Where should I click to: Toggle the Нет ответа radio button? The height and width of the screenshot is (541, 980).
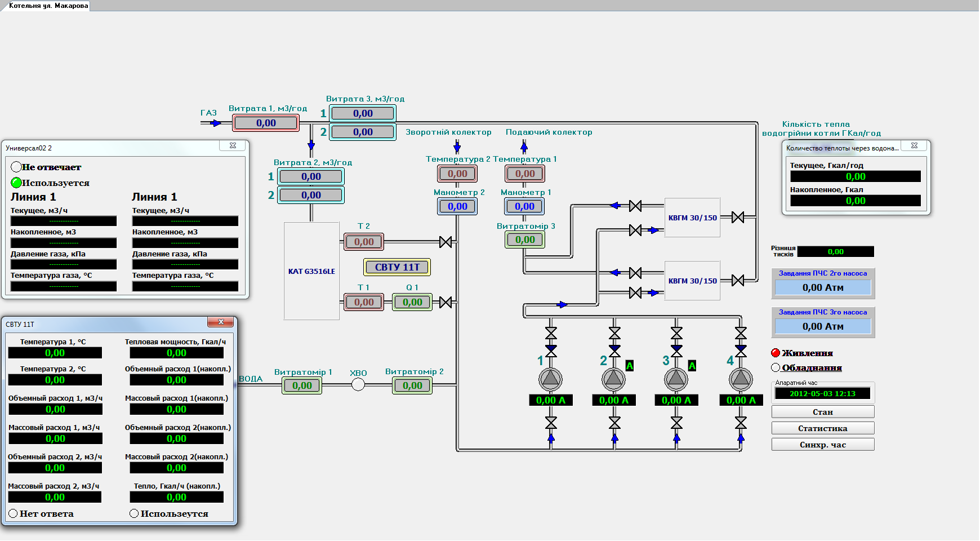click(14, 513)
